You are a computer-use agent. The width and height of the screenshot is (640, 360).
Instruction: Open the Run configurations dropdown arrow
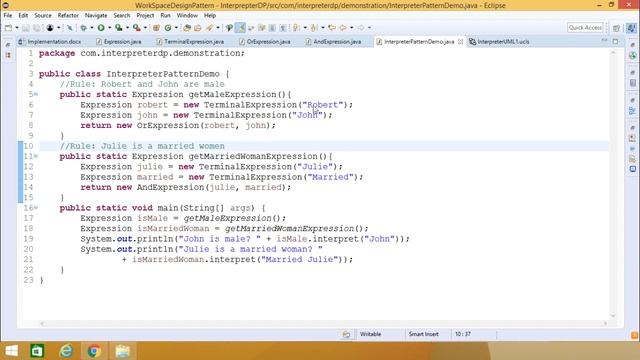[110, 28]
